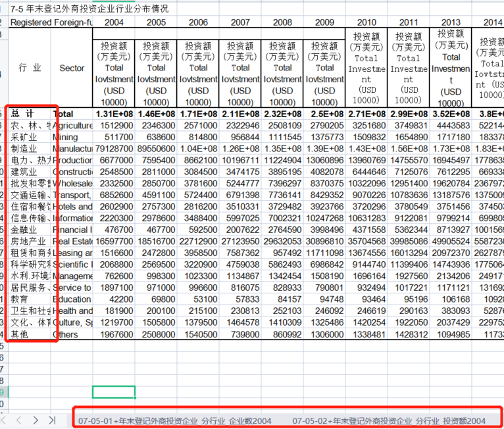504x429 pixels.
Task: Go to the next sheet tab arrow
Action: click(x=36, y=420)
